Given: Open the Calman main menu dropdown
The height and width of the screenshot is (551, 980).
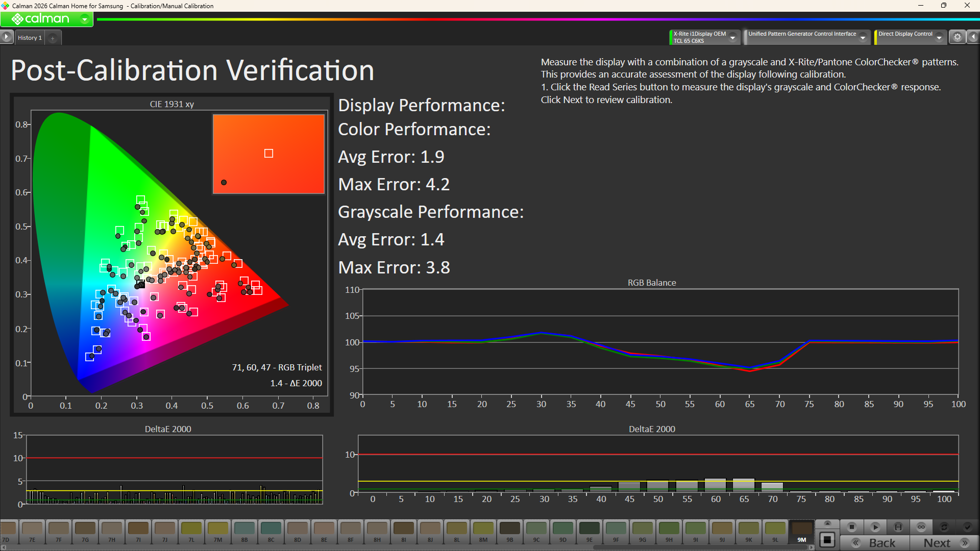Looking at the screenshot, I should coord(85,19).
